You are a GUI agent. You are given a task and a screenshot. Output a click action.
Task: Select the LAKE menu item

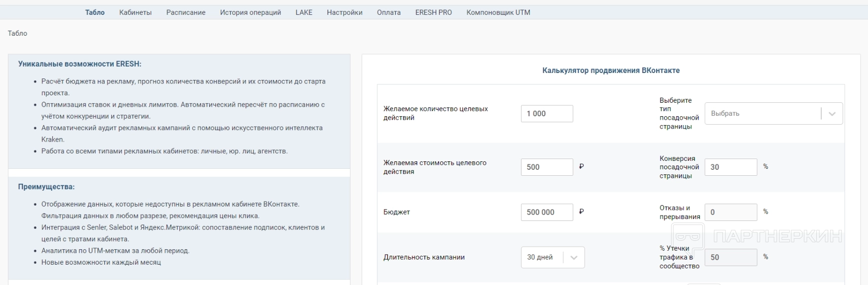tap(304, 12)
